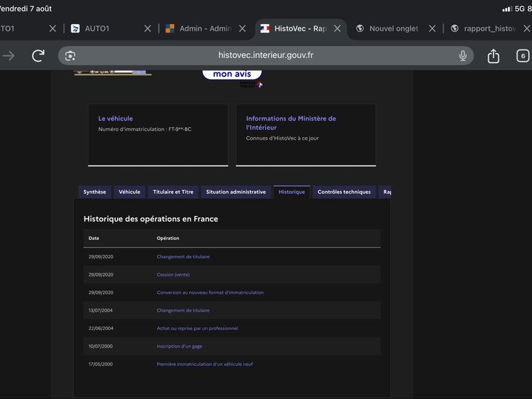Click 'Achat ou reprise par un professionnel'
The height and width of the screenshot is (399, 532).
[x=197, y=329]
